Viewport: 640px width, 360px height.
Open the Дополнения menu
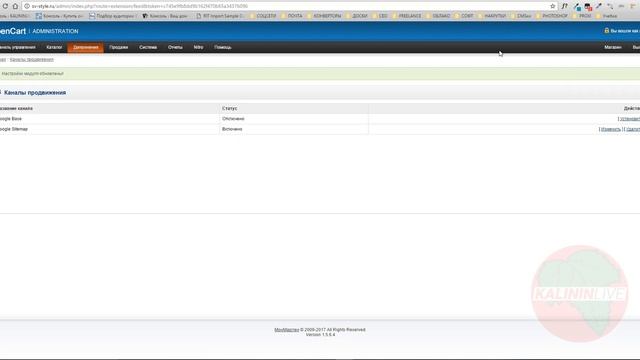pos(86,47)
